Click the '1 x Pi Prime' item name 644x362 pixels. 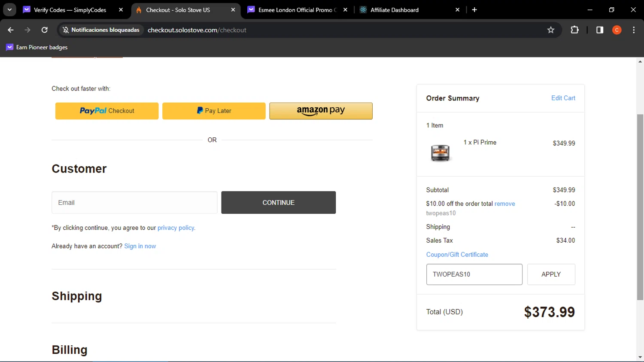click(480, 143)
